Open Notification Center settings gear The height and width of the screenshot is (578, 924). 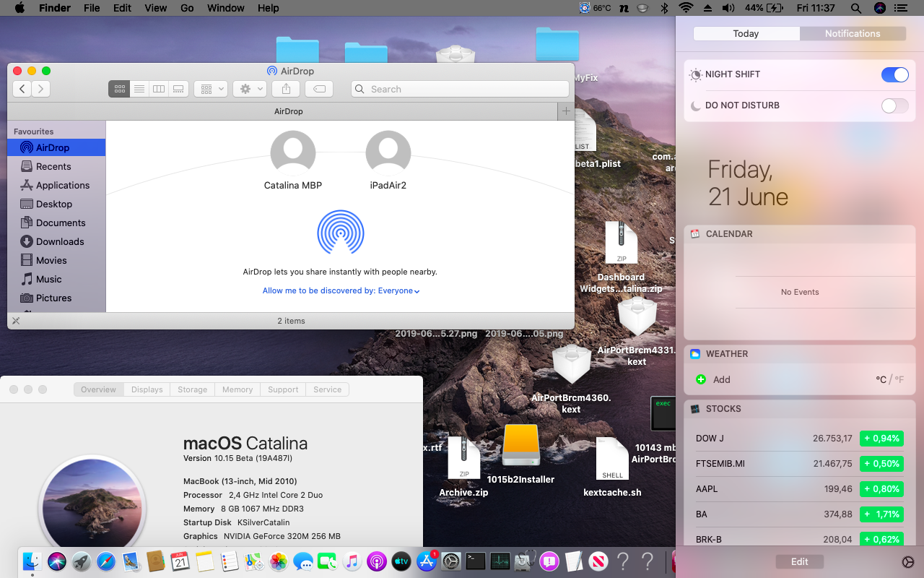[908, 562]
